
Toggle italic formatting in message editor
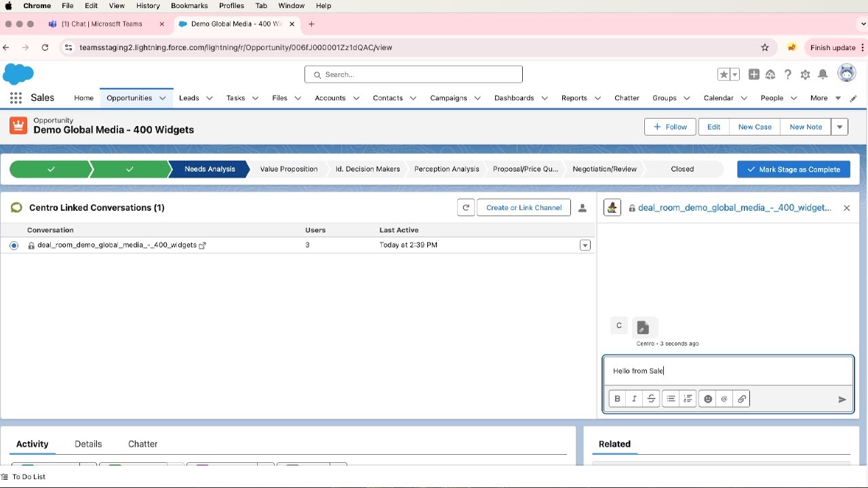[x=634, y=399]
